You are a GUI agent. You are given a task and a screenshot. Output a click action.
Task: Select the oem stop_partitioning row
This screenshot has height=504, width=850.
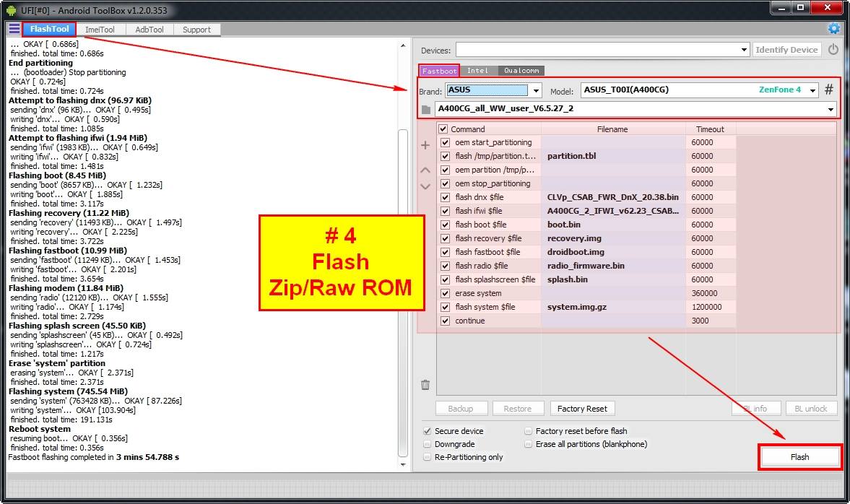[x=586, y=183]
